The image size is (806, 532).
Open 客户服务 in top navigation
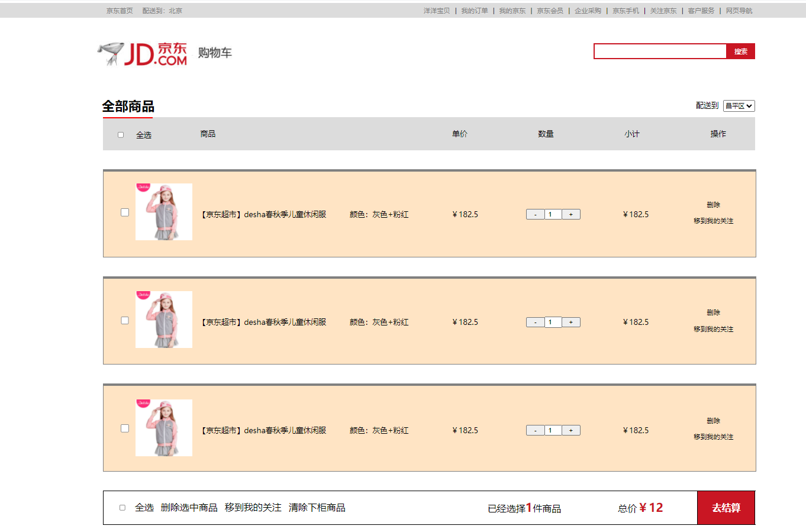coord(701,11)
